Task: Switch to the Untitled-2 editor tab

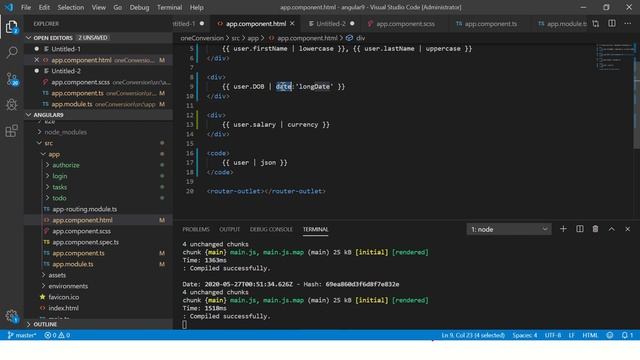Action: pos(331,24)
